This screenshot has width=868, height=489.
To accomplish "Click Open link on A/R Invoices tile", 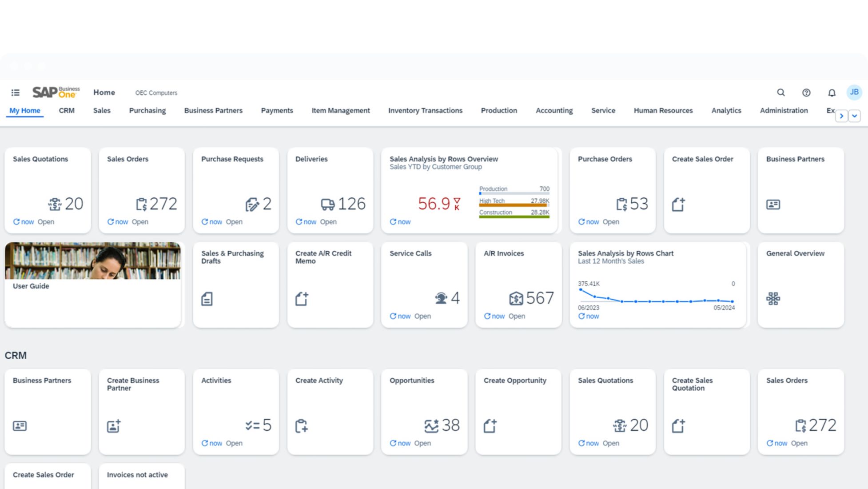I will click(x=517, y=316).
